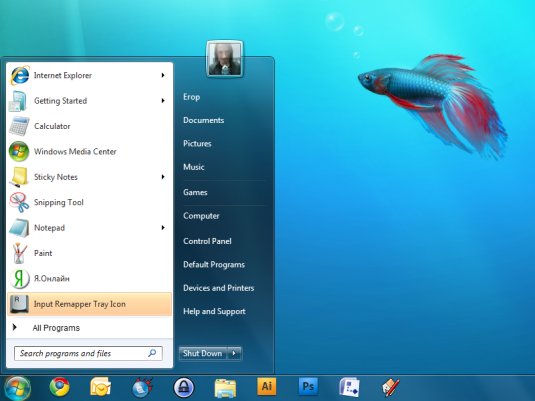Open the Calculator app icon

coord(19,126)
